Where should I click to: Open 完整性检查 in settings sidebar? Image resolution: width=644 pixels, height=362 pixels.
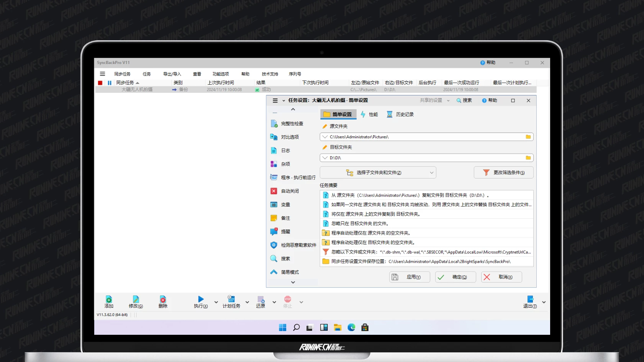[292, 124]
